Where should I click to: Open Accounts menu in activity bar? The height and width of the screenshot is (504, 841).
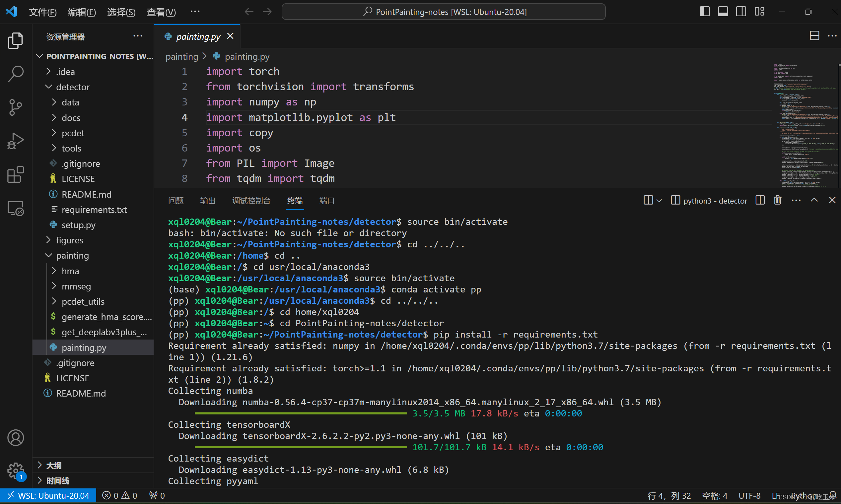click(x=16, y=438)
